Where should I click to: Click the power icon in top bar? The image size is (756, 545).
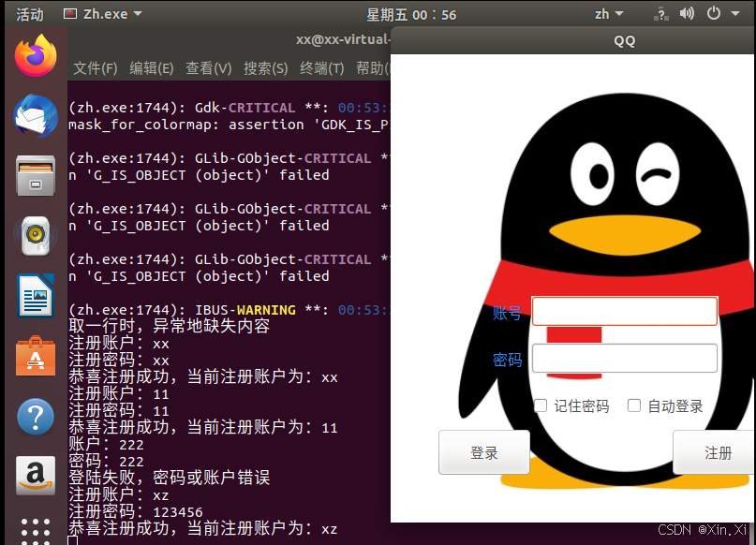(714, 13)
